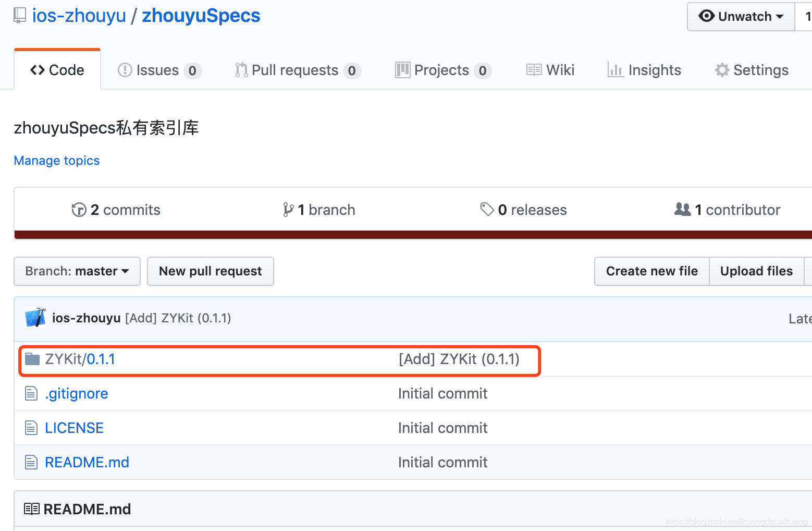
Task: Open Initial commit link in LICENSE row
Action: [443, 428]
